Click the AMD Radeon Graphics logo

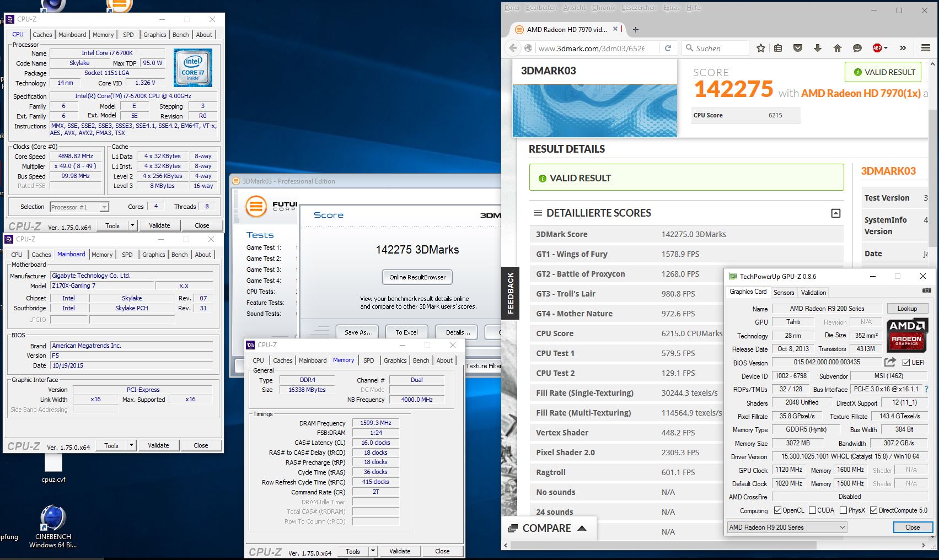[x=907, y=335]
